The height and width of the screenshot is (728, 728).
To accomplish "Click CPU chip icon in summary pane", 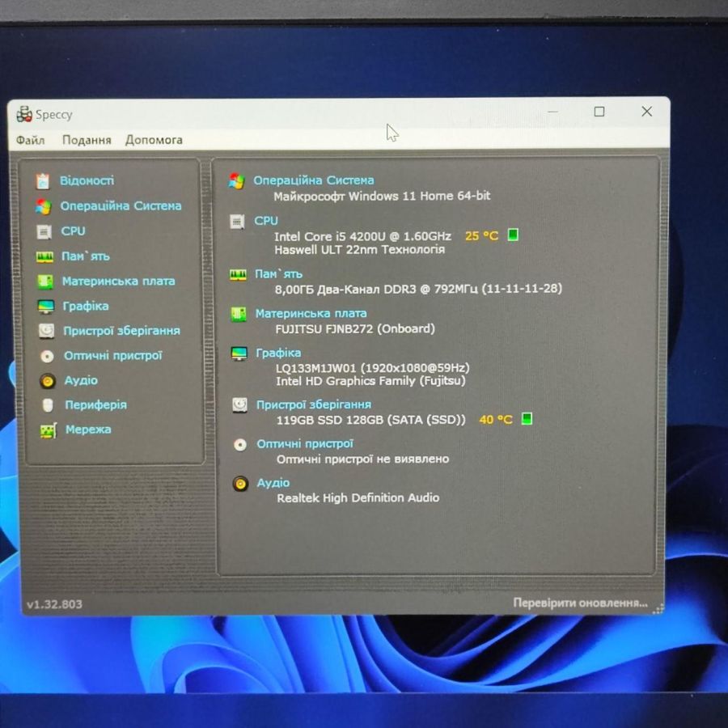I will click(x=237, y=222).
